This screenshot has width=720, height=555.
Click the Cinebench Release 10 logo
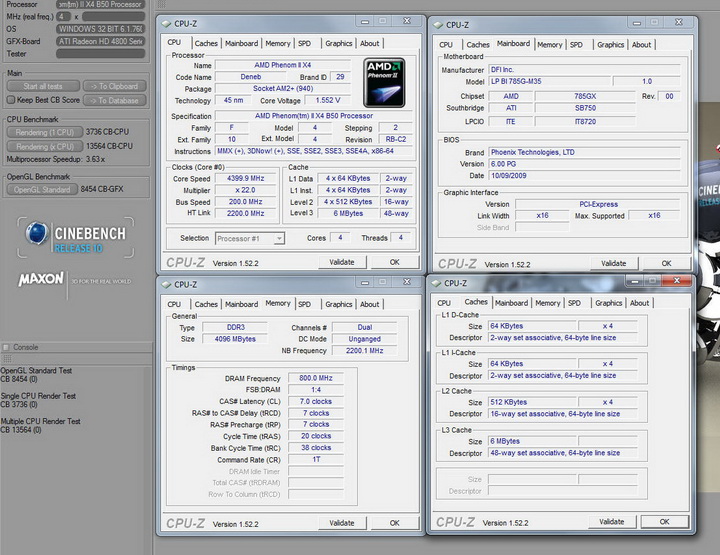point(75,238)
